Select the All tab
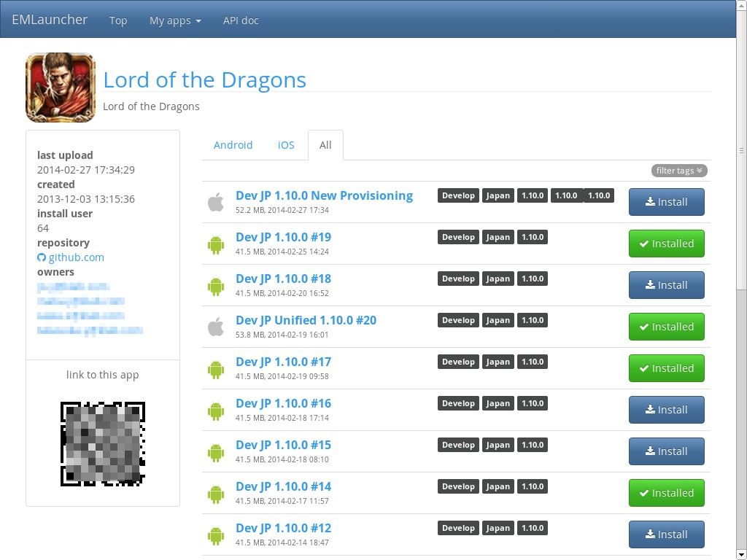The width and height of the screenshot is (747, 560). pyautogui.click(x=325, y=145)
